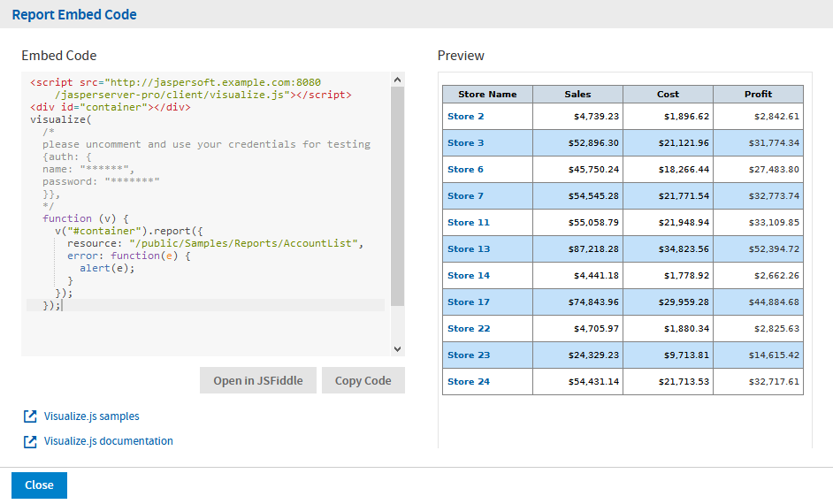Click the div id="container" code line
The height and width of the screenshot is (504, 833).
click(110, 107)
